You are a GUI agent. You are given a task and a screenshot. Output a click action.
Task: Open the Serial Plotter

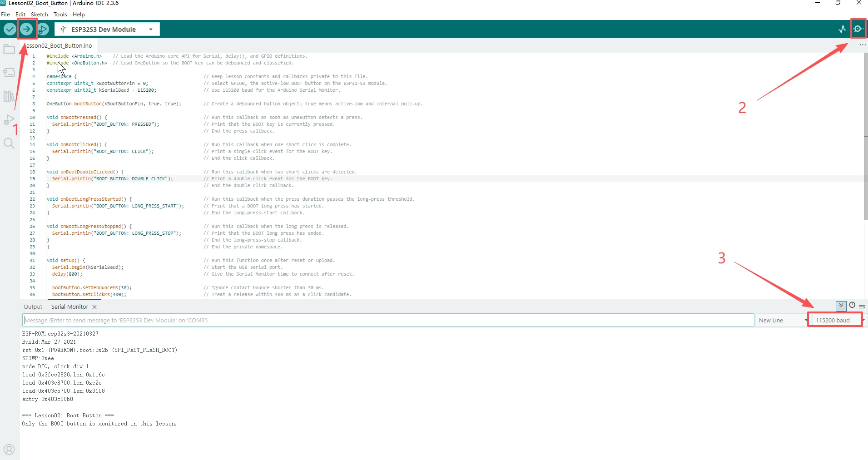[842, 30]
